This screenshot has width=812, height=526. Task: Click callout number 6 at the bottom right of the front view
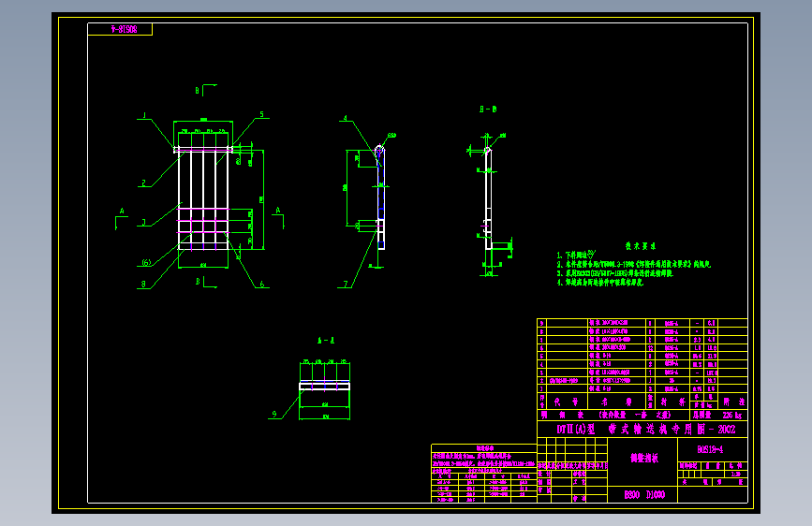pyautogui.click(x=261, y=285)
